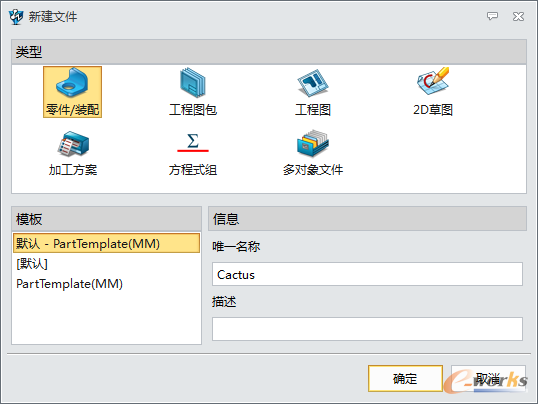The image size is (538, 404).
Task: Click the empty 描述 description field
Action: pyautogui.click(x=367, y=329)
